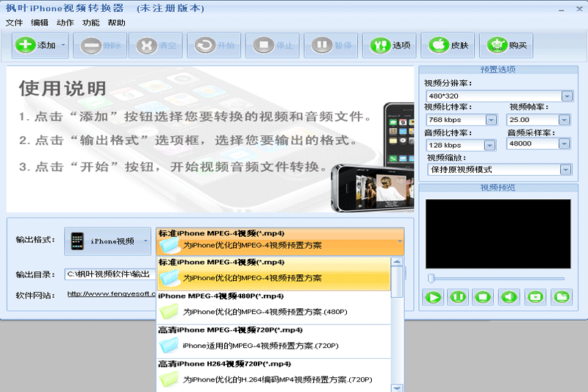This screenshot has width=588, height=392.
Task: Click the output directory path field
Action: pyautogui.click(x=110, y=274)
